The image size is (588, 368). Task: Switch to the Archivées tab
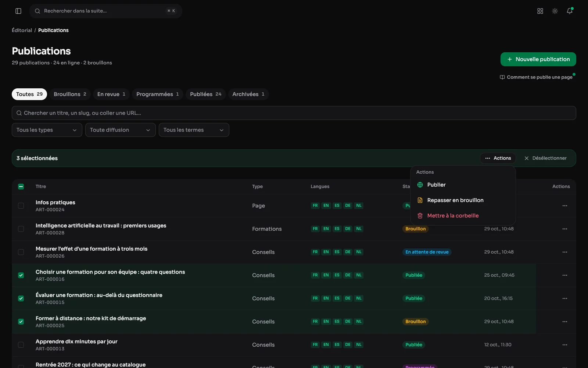248,94
